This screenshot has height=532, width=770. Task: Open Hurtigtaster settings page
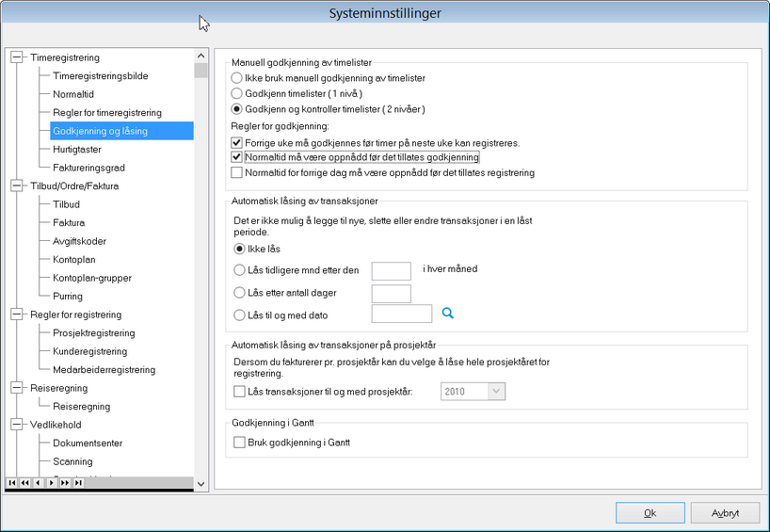coord(76,150)
